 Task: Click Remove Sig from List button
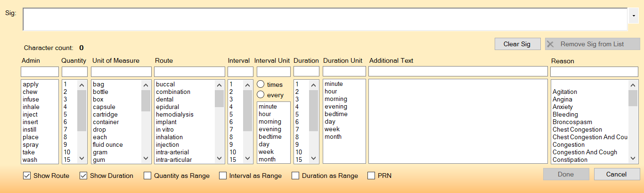[592, 44]
